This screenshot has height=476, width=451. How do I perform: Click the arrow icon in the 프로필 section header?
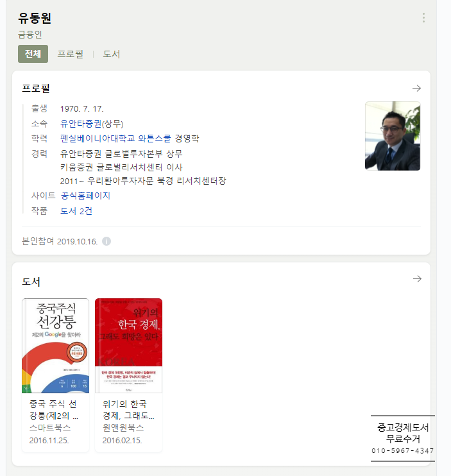click(416, 88)
